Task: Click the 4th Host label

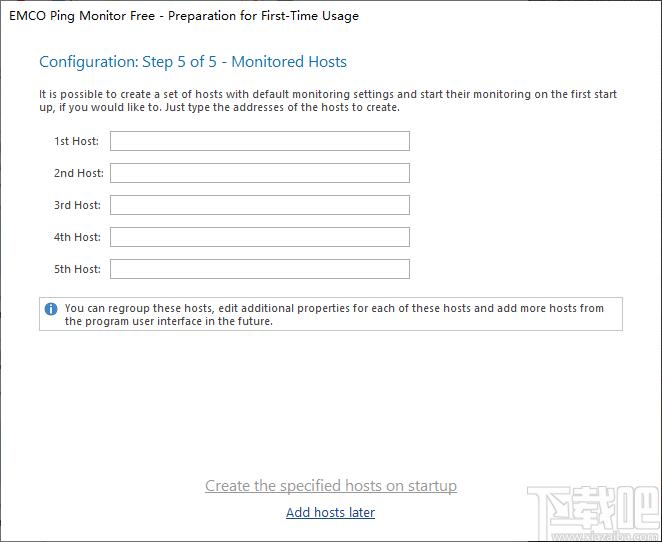Action: coord(77,237)
